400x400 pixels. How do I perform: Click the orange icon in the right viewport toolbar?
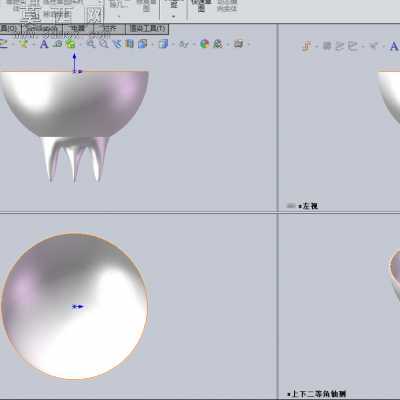pos(307,46)
